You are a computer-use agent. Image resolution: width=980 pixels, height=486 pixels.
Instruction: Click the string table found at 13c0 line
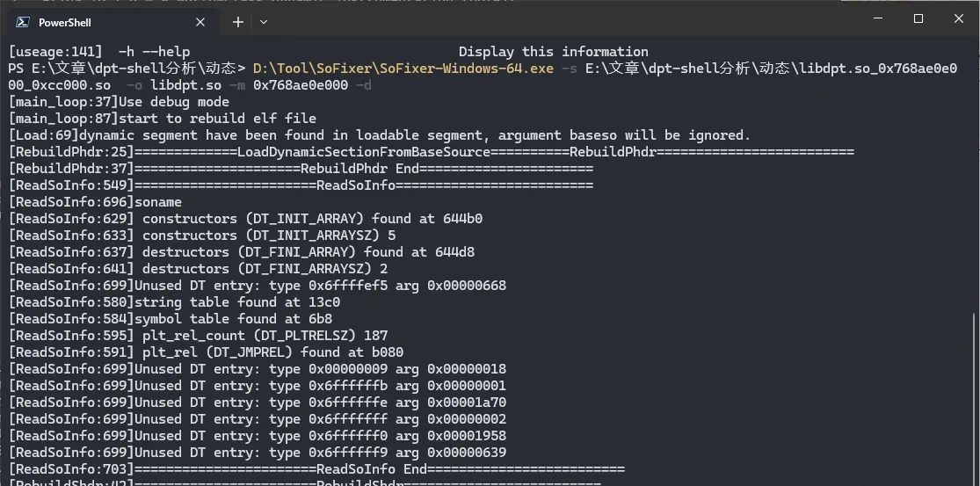(174, 302)
